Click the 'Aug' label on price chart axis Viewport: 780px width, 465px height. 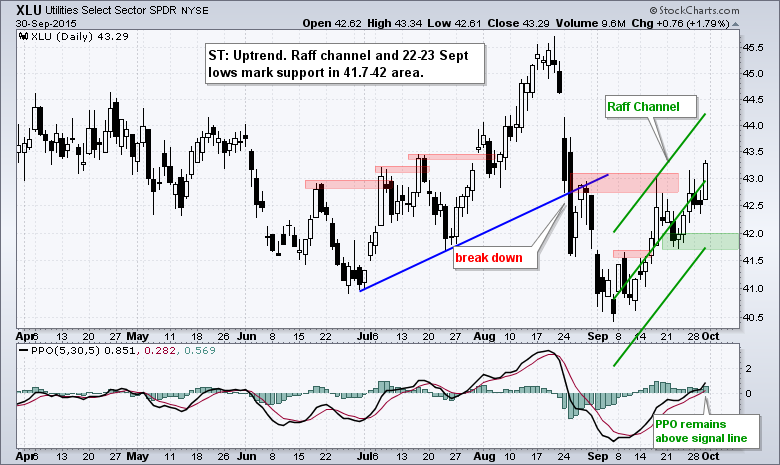coord(484,336)
